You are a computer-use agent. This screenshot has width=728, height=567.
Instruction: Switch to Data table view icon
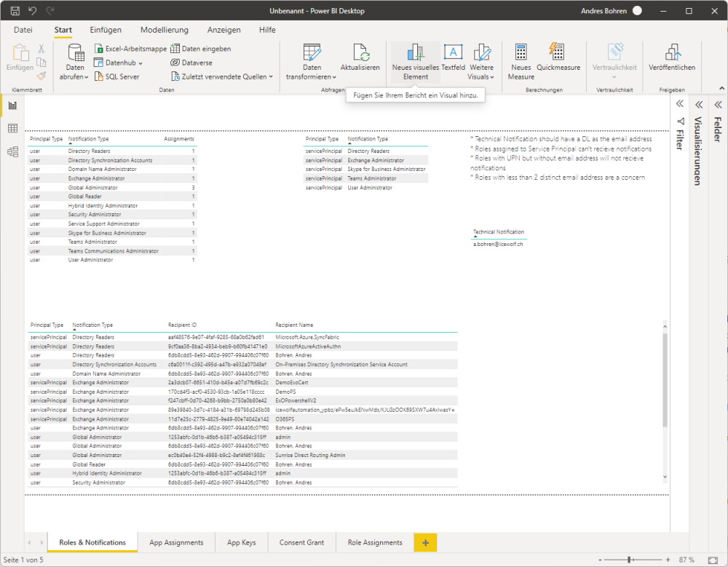click(12, 128)
